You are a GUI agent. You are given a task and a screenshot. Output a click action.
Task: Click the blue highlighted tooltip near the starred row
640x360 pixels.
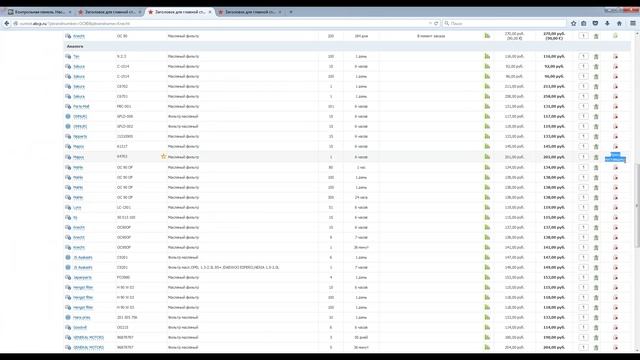[x=615, y=157]
